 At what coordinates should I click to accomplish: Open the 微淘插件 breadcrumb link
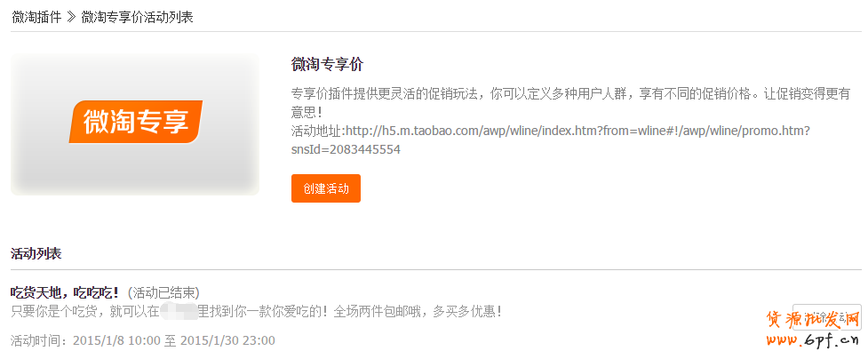point(36,17)
